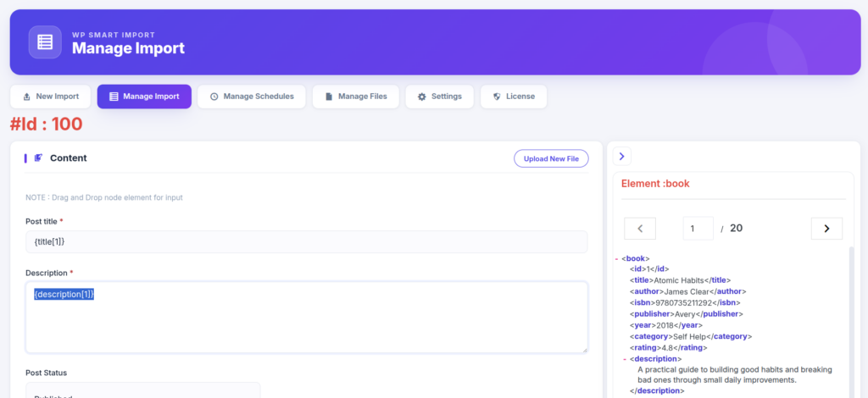868x398 pixels.
Task: Click the shield icon in License tab
Action: [x=497, y=97]
